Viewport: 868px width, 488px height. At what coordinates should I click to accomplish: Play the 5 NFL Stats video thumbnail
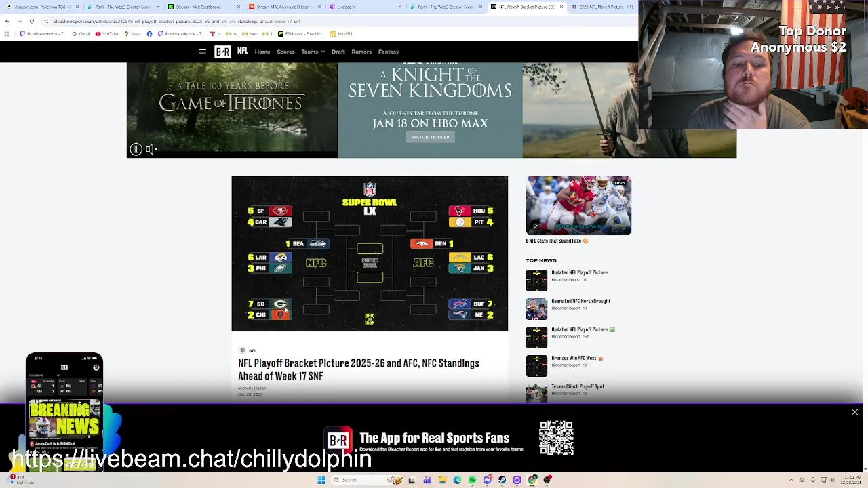[x=578, y=205]
